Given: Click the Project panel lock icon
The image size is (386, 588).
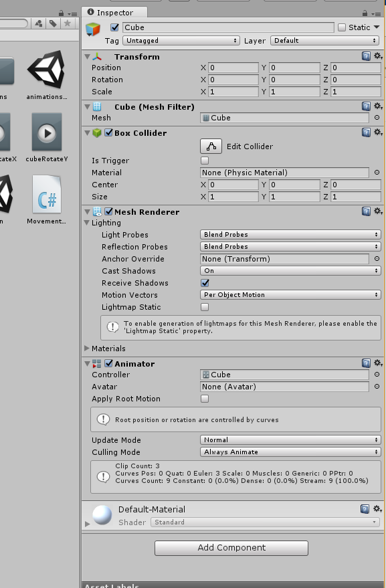Looking at the screenshot, I should coord(61,13).
